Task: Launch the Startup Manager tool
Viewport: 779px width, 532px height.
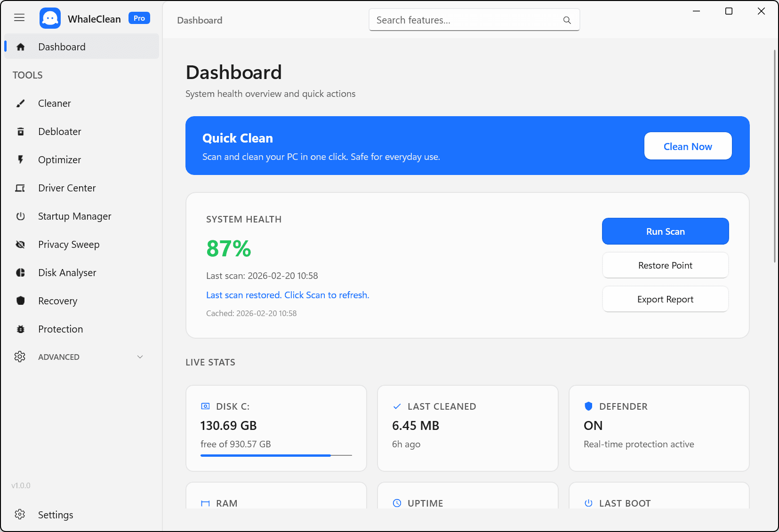Action: [74, 216]
